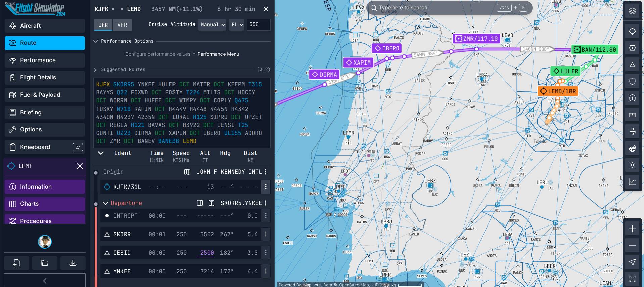
Task: Open the elevation profile chart icon
Action: click(x=632, y=182)
